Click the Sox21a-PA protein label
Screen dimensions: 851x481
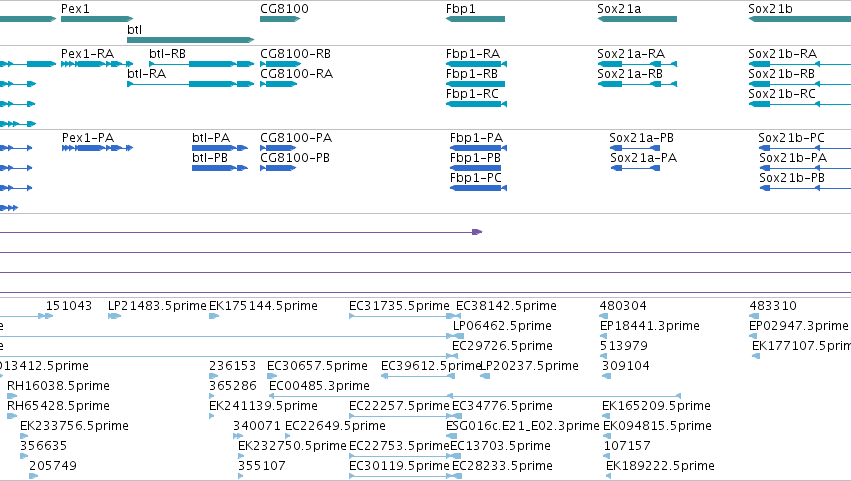[x=643, y=158]
